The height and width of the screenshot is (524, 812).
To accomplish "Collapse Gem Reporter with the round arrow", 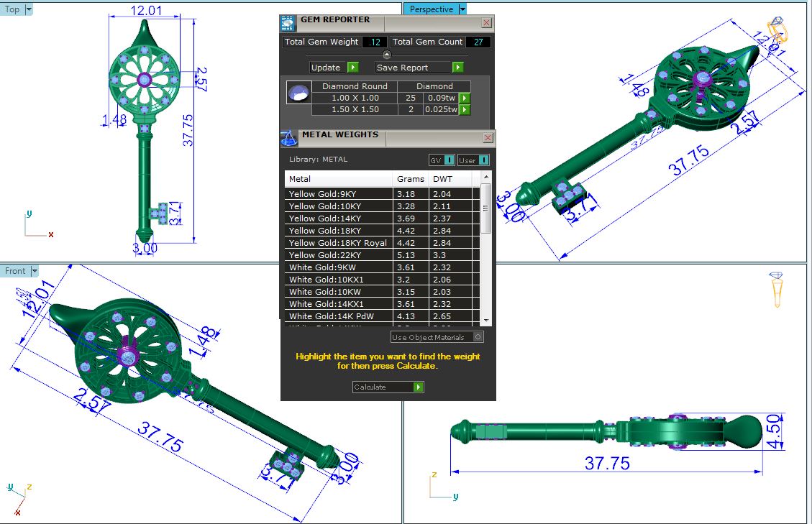I will tap(386, 55).
